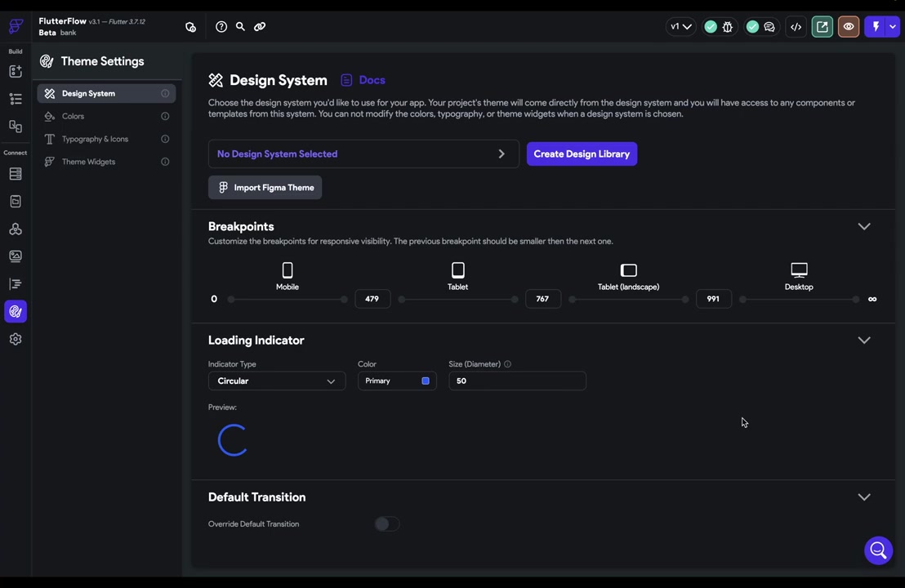Click the FlutterFlow logo icon
Image resolution: width=905 pixels, height=588 pixels.
click(16, 26)
